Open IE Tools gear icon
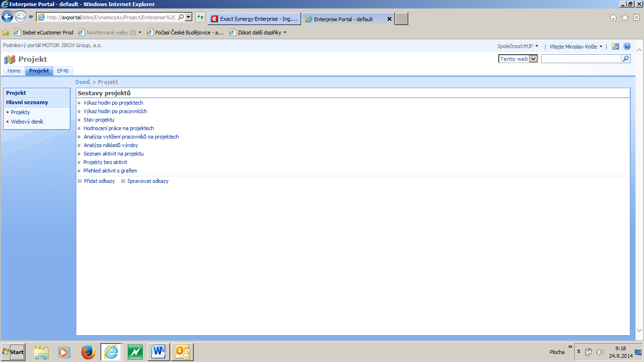The image size is (644, 362). click(636, 18)
